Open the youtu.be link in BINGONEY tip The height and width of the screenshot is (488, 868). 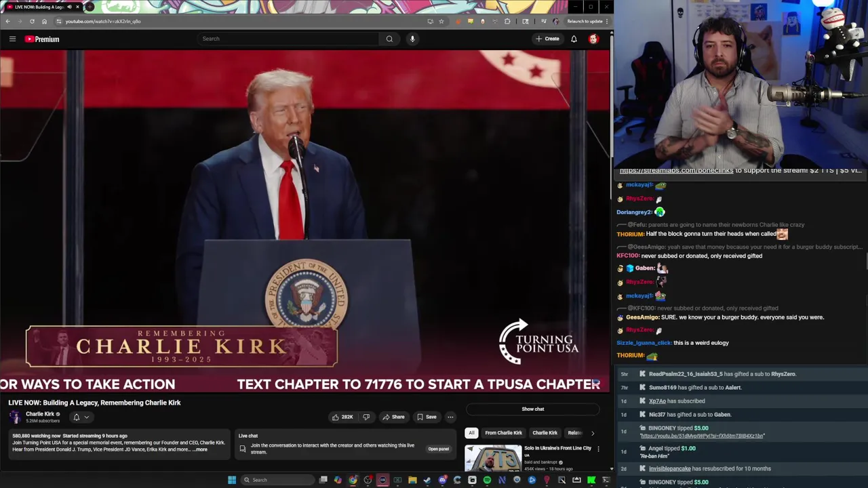pos(702,436)
